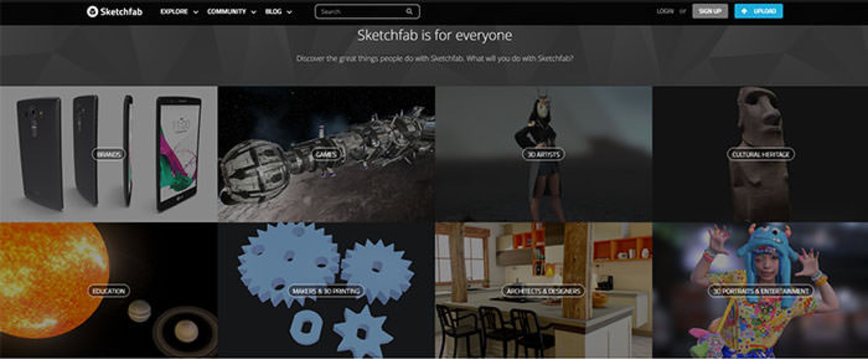Select Makers & 3D Printing gears tile
868x359 pixels.
[x=326, y=290]
